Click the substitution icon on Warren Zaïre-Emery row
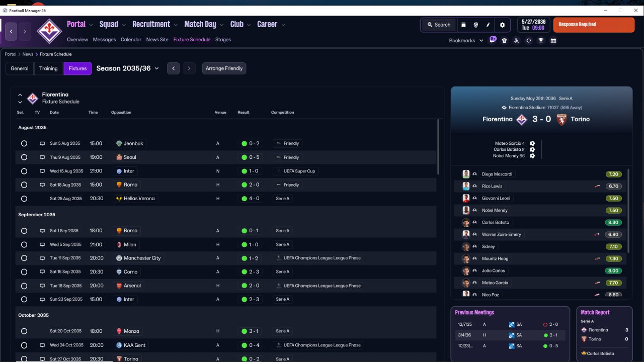Screen dimensions: 644x362 (x=597, y=234)
